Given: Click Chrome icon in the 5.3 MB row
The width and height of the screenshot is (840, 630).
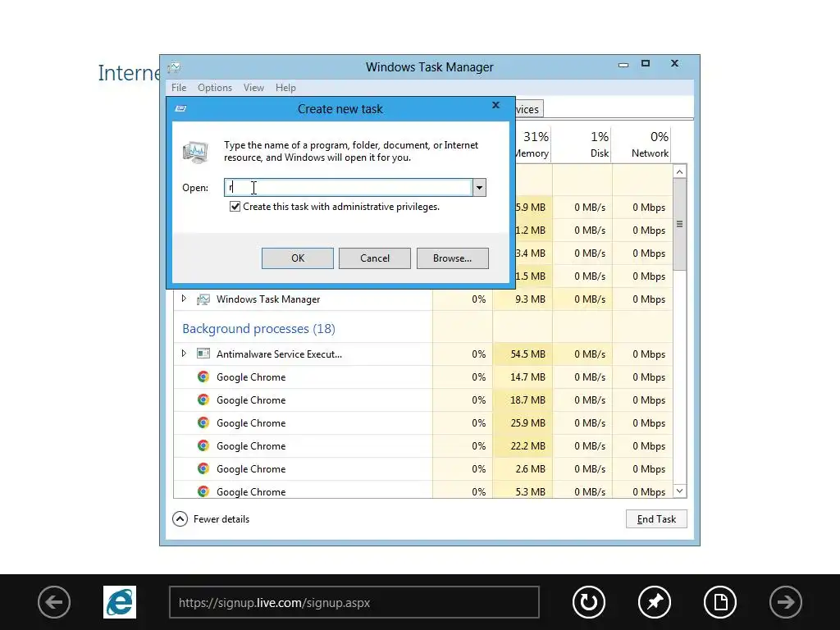Looking at the screenshot, I should coord(203,491).
